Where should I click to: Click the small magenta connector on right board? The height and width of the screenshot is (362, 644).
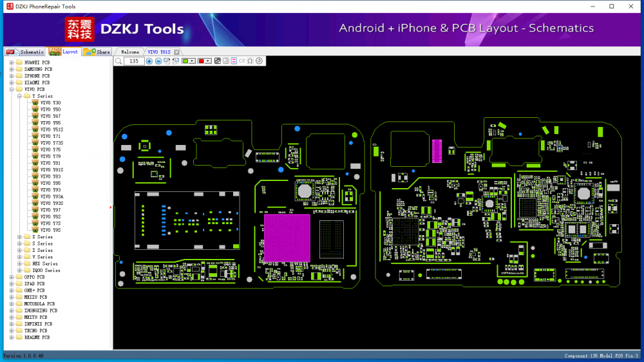(x=437, y=151)
